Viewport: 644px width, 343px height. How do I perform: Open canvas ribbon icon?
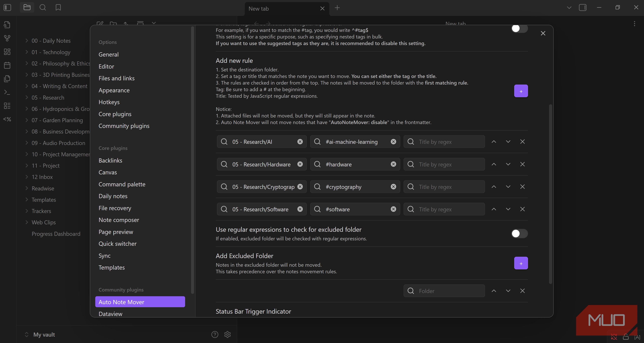pos(7,52)
